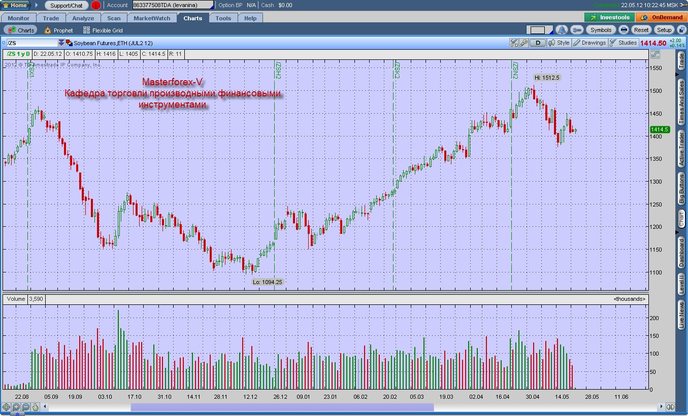Click the horizontal time scrollbar thumb
The height and width of the screenshot is (416, 688).
(282, 407)
